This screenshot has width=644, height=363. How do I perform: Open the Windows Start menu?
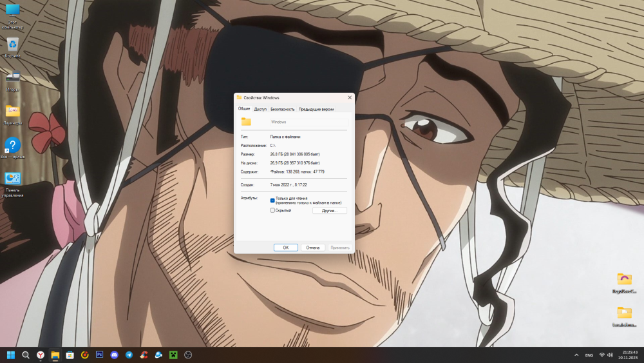(x=11, y=355)
